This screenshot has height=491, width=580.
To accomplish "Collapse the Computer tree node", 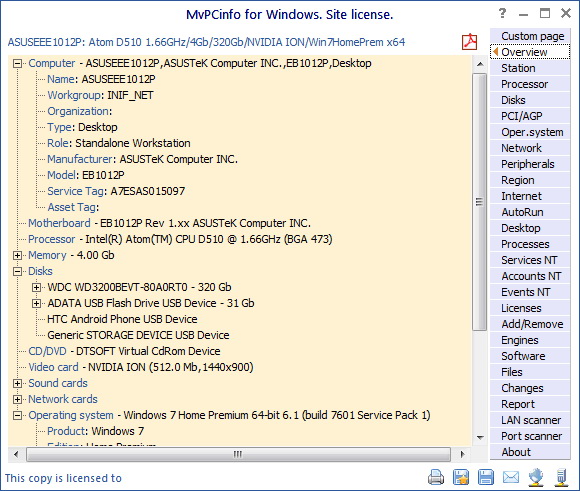I will 17,63.
